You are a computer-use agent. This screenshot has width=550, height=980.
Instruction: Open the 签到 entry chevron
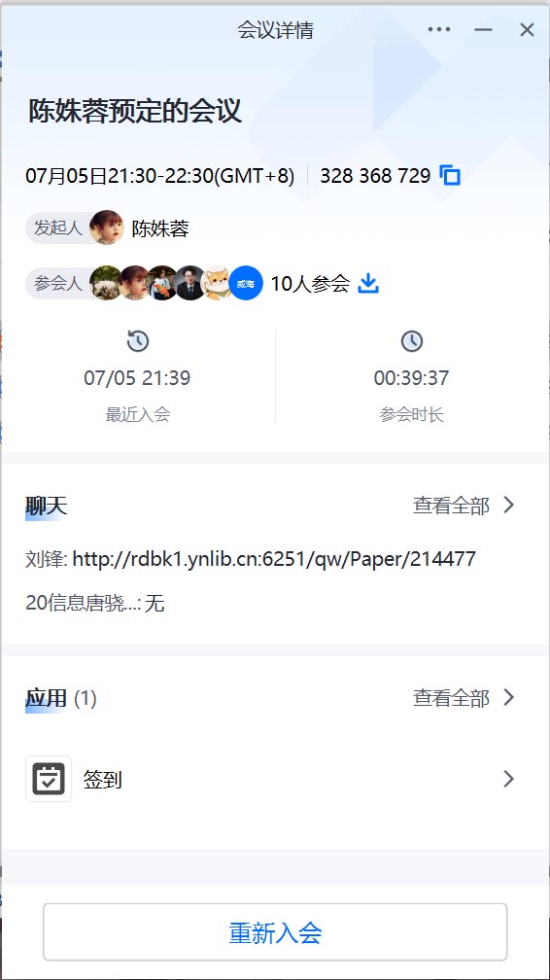pyautogui.click(x=509, y=779)
